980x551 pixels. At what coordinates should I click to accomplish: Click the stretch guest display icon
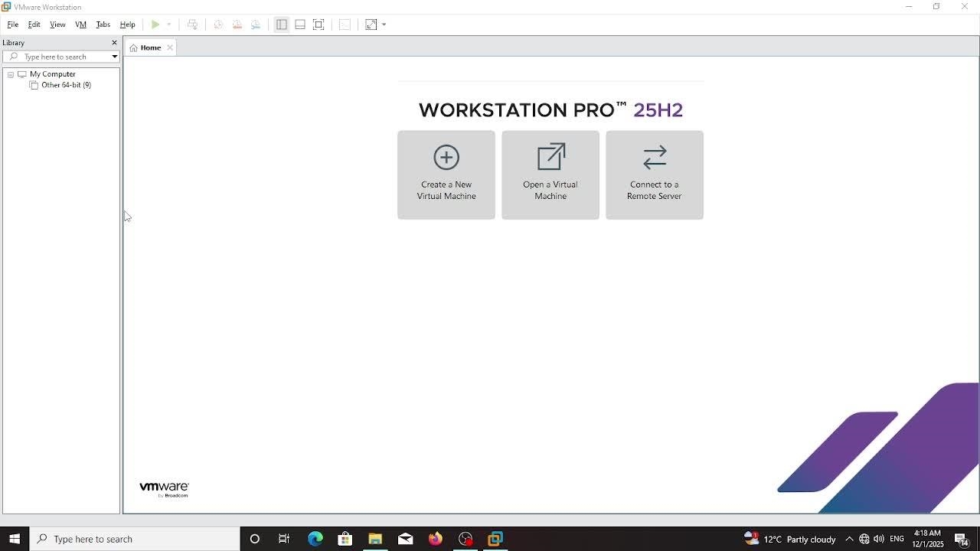point(371,24)
